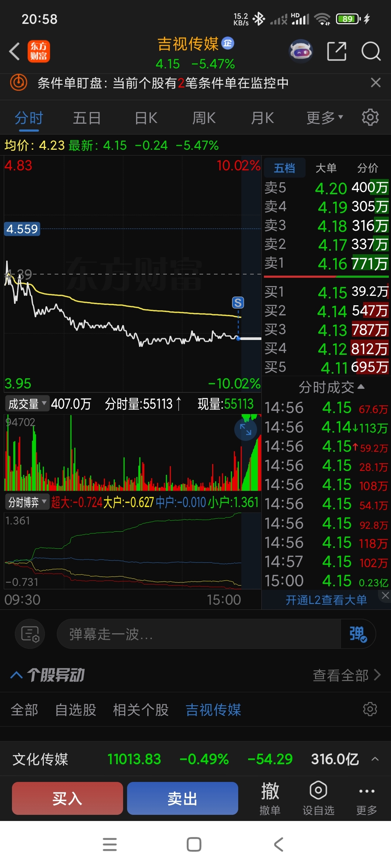Viewport: 391px width, 868px height.
Task: Tap the 4.559 price label on chart
Action: [x=22, y=229]
